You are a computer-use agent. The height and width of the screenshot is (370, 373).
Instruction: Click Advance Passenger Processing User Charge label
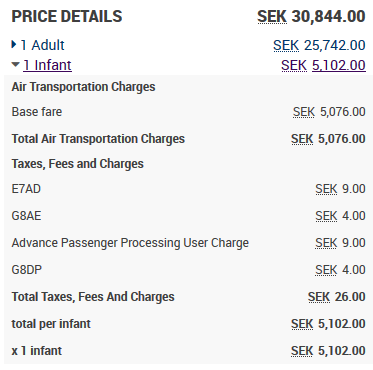(x=130, y=243)
